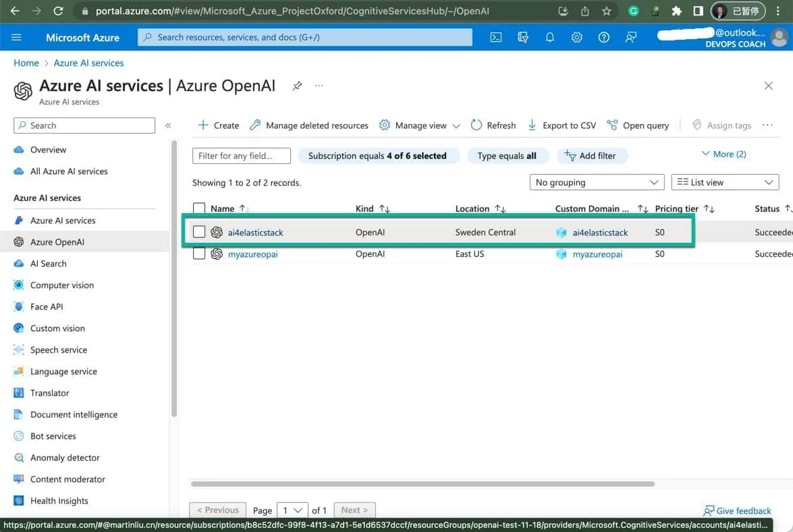Open the myazureopai resource link

(252, 254)
